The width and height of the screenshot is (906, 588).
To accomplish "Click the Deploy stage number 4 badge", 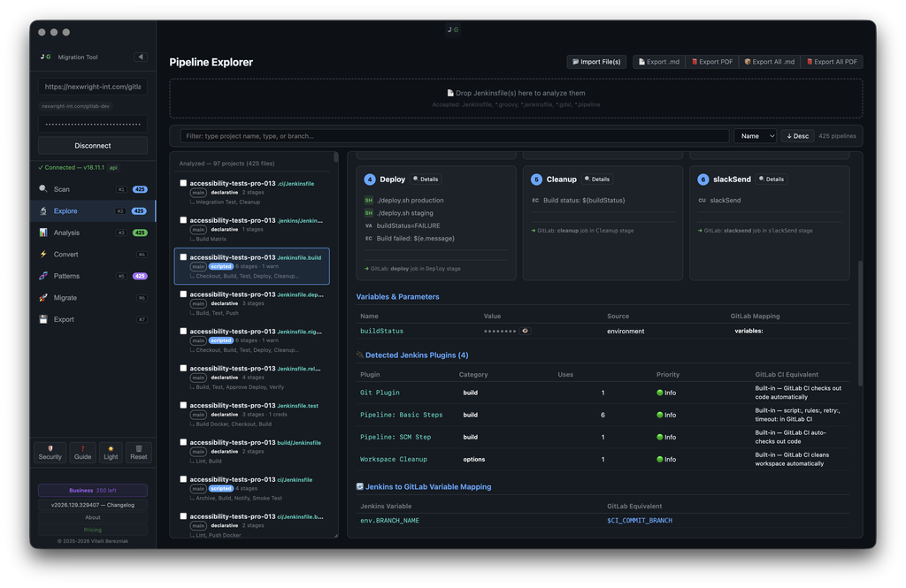I will (370, 179).
